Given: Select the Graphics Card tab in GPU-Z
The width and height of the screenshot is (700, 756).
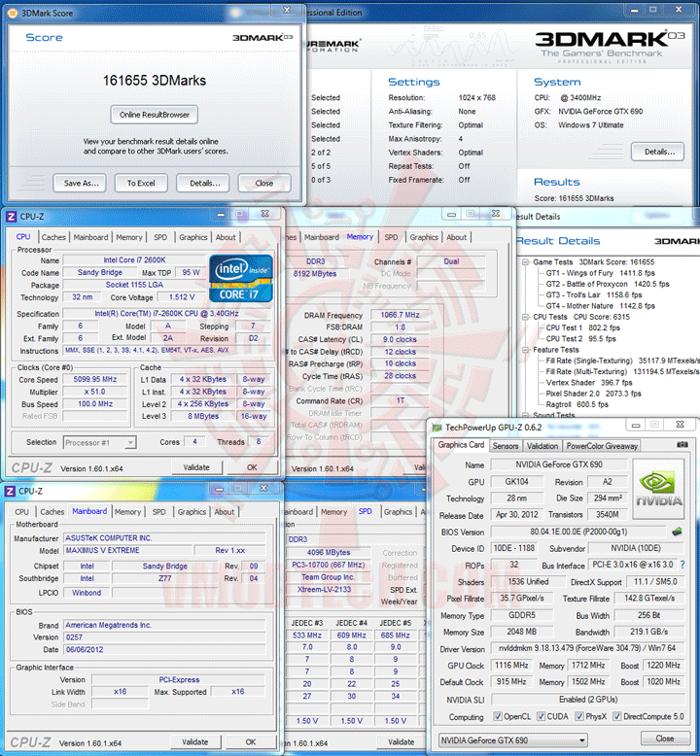Looking at the screenshot, I should [x=461, y=445].
